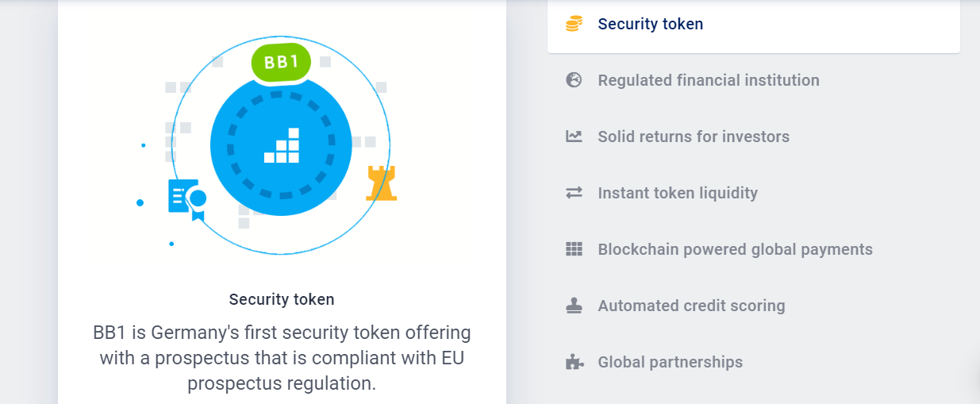This screenshot has height=404, width=980.
Task: Click the swap arrows icon for token liquidity
Action: click(x=574, y=193)
